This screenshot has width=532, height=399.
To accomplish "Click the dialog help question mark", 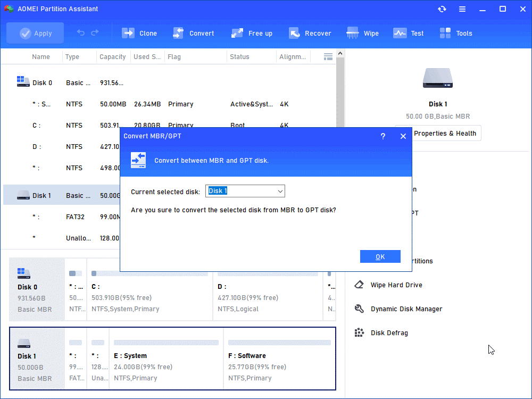I will coord(383,136).
